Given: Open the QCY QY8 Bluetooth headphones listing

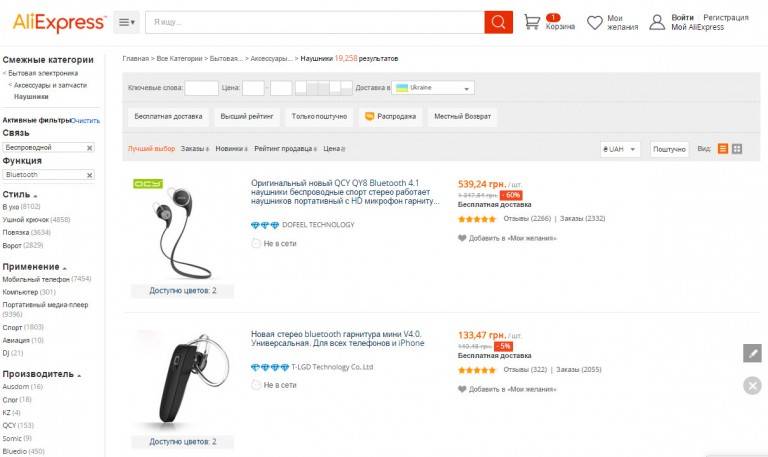Looking at the screenshot, I should coord(344,193).
